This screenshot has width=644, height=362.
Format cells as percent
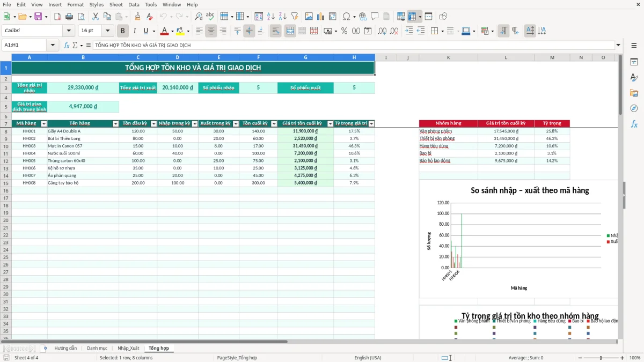click(344, 31)
